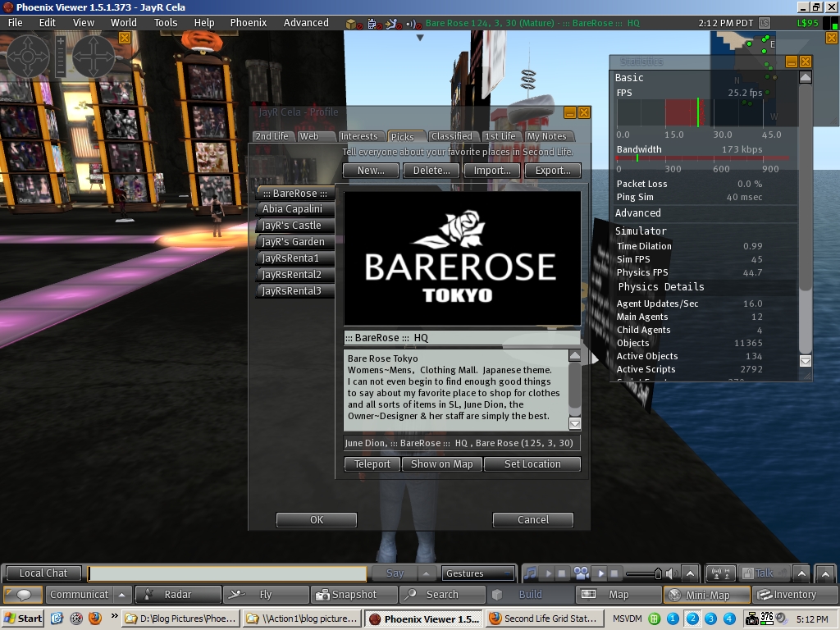Screen dimensions: 840x630
Task: Toggle the Build button
Action: pyautogui.click(x=531, y=595)
